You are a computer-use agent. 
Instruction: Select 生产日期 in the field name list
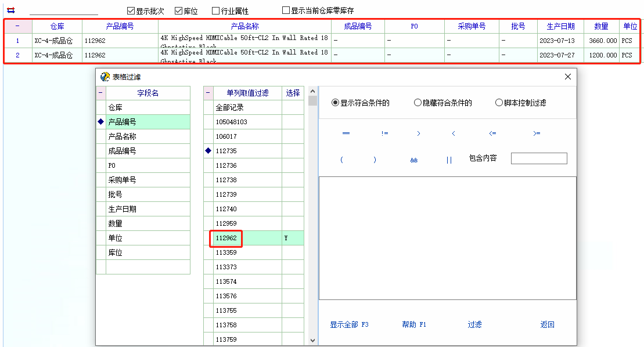point(122,209)
